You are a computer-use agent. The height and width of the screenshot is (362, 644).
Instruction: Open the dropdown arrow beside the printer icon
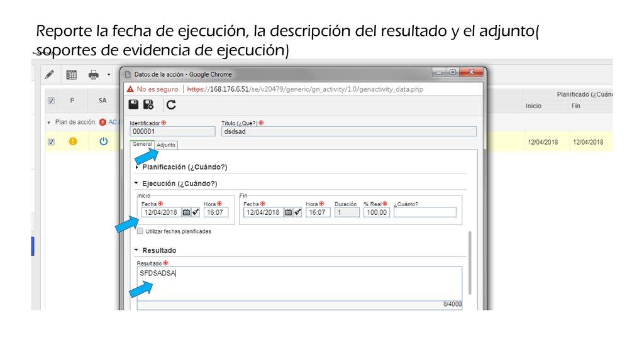click(x=109, y=75)
